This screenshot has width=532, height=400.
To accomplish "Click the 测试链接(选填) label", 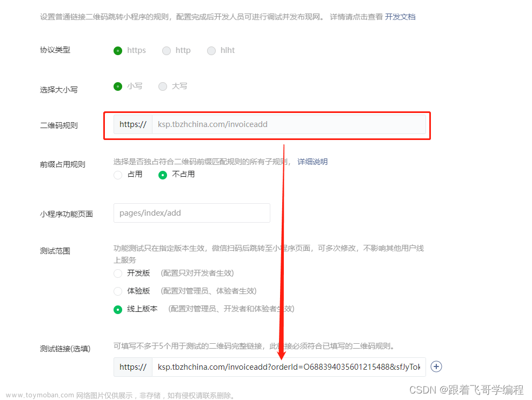I will tap(65, 349).
